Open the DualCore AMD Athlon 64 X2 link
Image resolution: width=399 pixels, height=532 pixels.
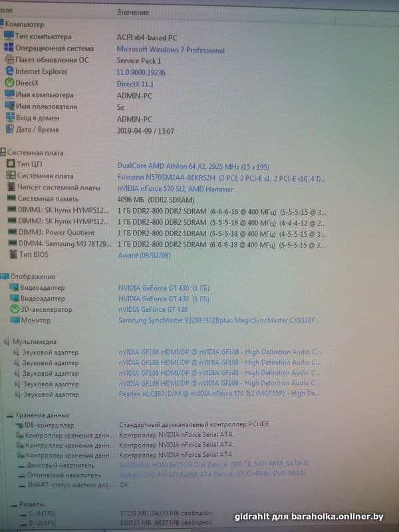pos(193,166)
